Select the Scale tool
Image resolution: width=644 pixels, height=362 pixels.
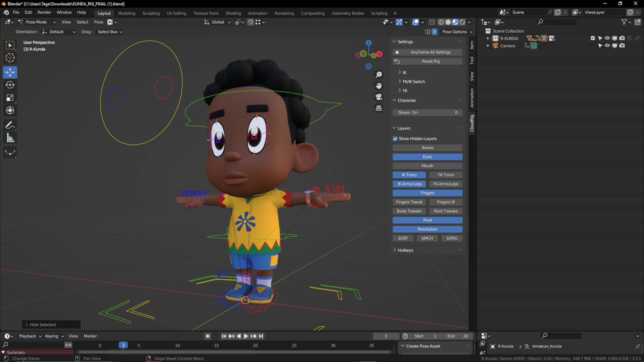tap(10, 98)
